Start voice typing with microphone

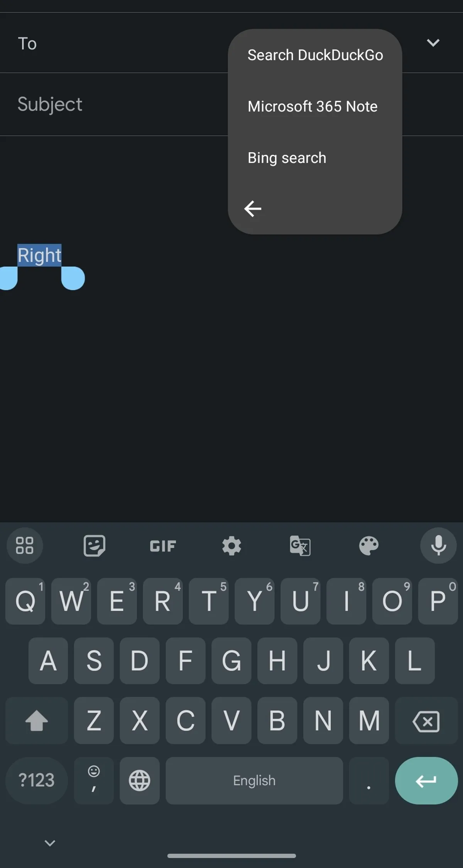[x=438, y=545]
